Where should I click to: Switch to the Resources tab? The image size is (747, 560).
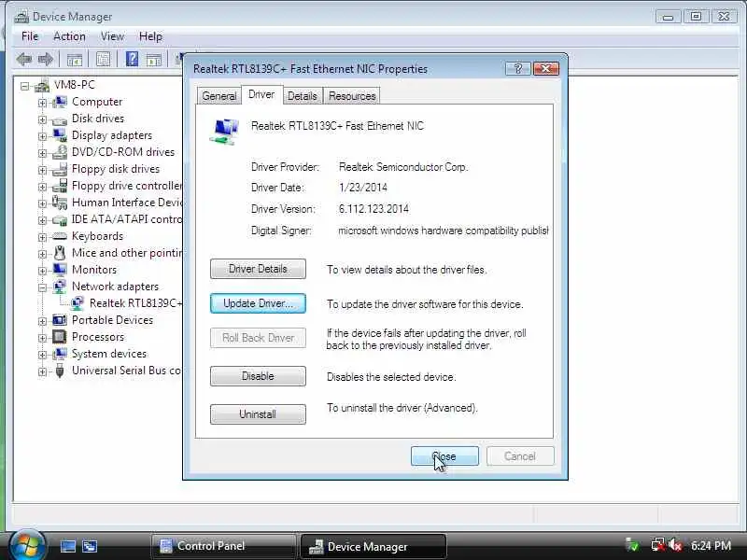point(352,96)
